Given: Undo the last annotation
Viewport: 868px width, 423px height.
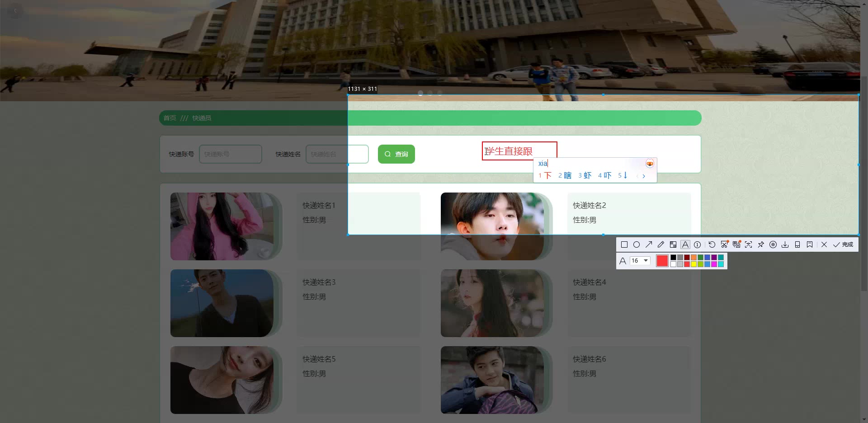Looking at the screenshot, I should tap(712, 244).
